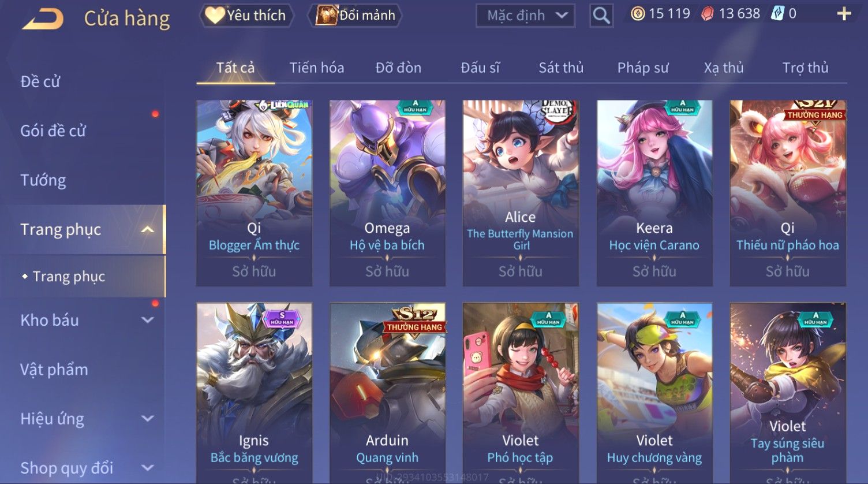Click the red ruby currency icon
Viewport: 868px width, 484px height.
(708, 14)
